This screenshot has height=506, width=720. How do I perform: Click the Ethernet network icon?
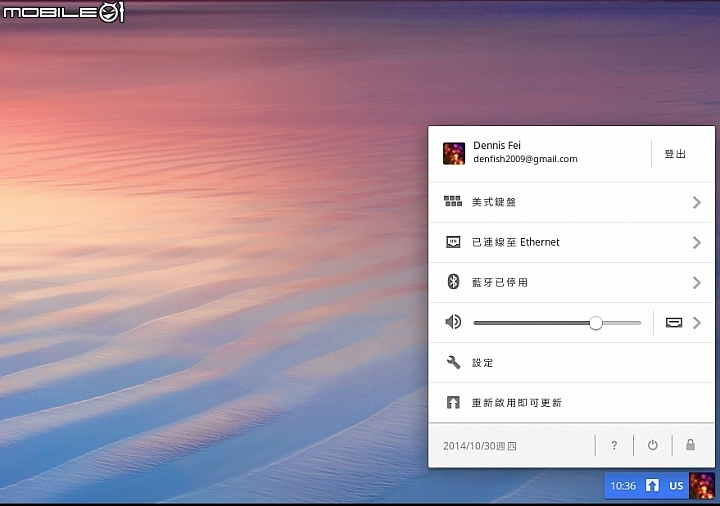point(453,242)
